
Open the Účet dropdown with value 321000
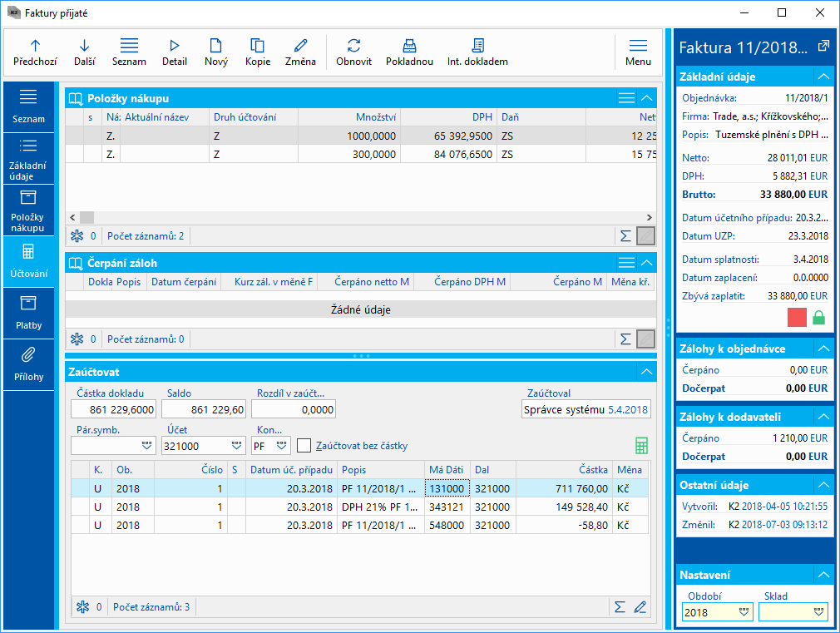click(x=238, y=446)
